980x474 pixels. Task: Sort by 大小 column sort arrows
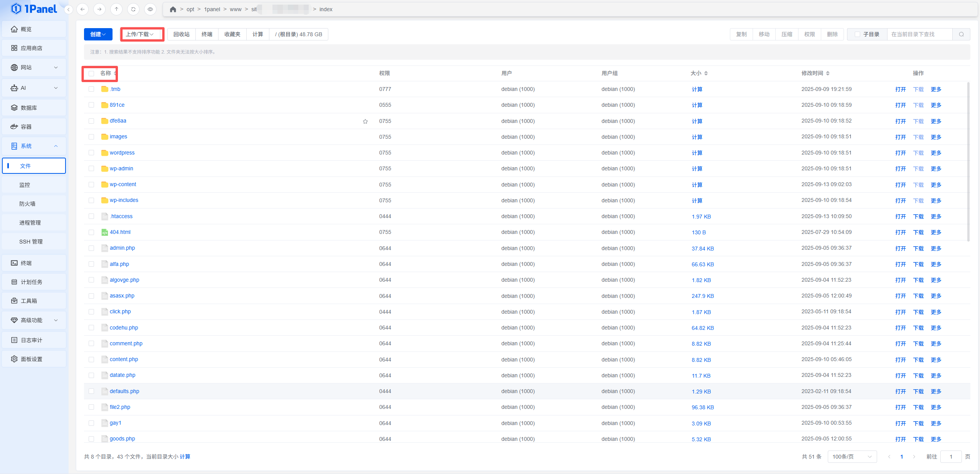(706, 73)
